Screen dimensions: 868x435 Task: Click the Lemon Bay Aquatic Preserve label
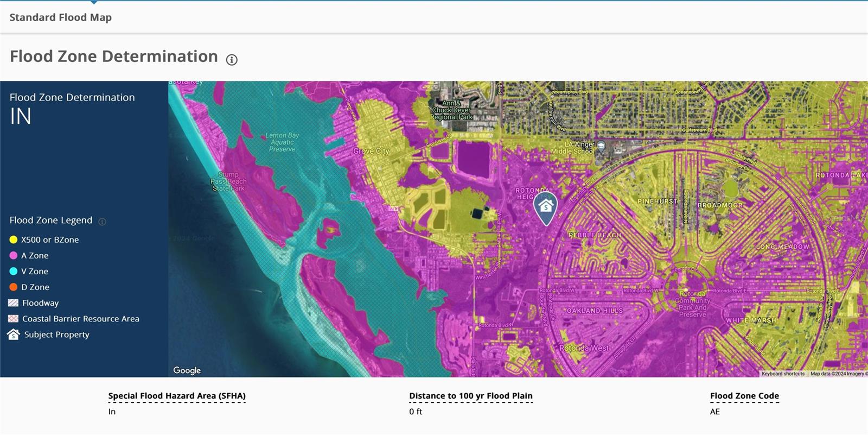(x=282, y=142)
